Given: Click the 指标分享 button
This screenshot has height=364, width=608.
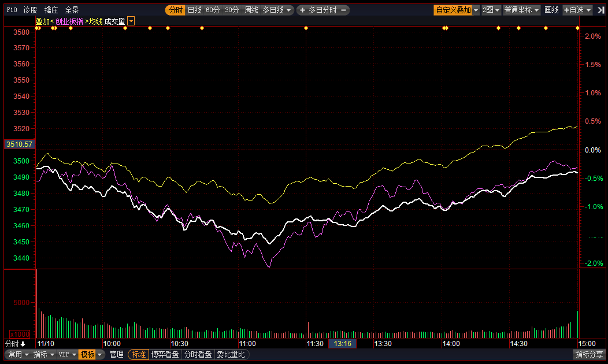Looking at the screenshot, I should coord(590,354).
